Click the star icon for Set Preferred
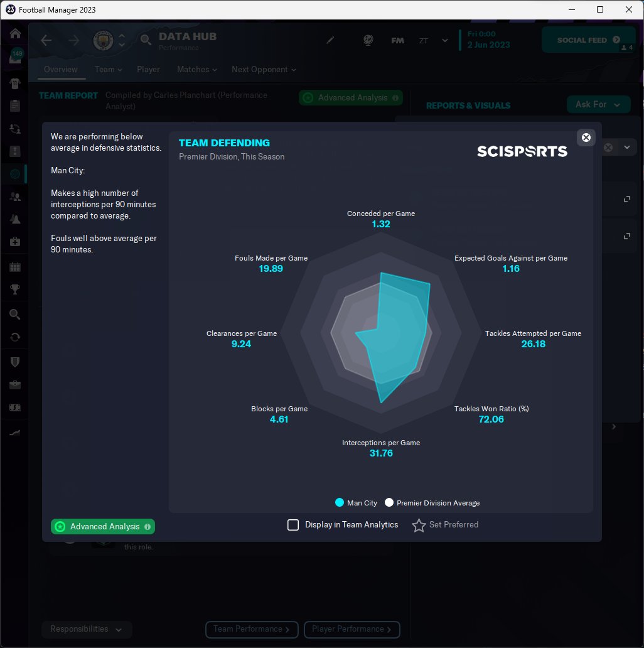Image resolution: width=644 pixels, height=648 pixels. coord(419,526)
